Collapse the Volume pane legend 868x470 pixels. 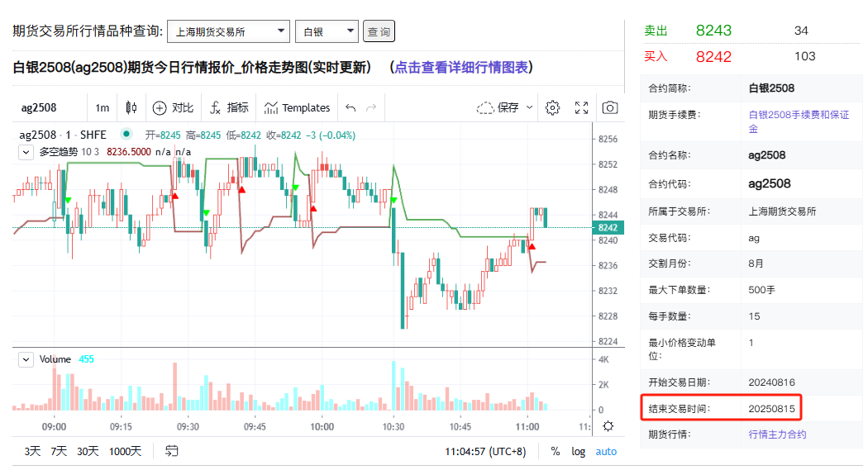(26, 359)
